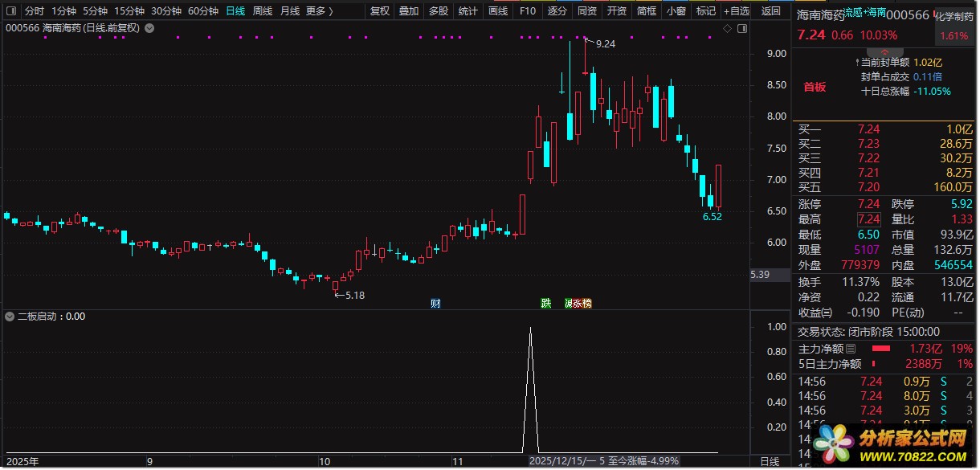The image size is (980, 470).
Task: Click the 涨 event marker
Action: 575,303
